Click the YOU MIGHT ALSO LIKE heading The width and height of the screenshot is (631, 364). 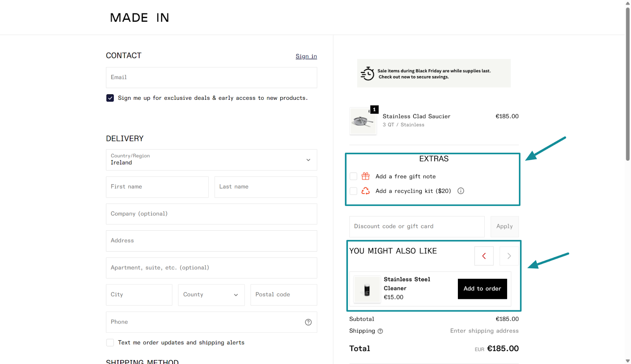tap(393, 251)
